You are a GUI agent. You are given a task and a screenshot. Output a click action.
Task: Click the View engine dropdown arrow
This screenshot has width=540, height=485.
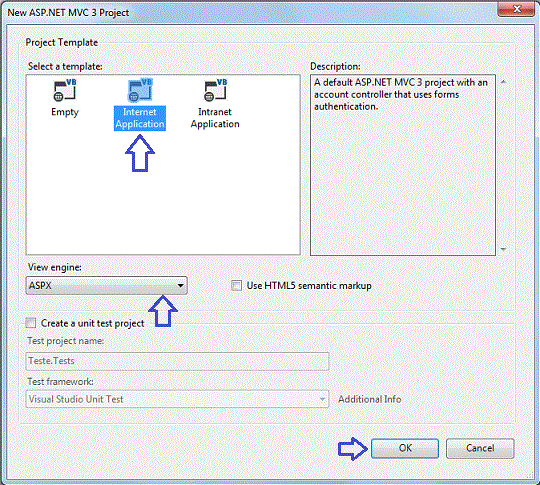180,286
